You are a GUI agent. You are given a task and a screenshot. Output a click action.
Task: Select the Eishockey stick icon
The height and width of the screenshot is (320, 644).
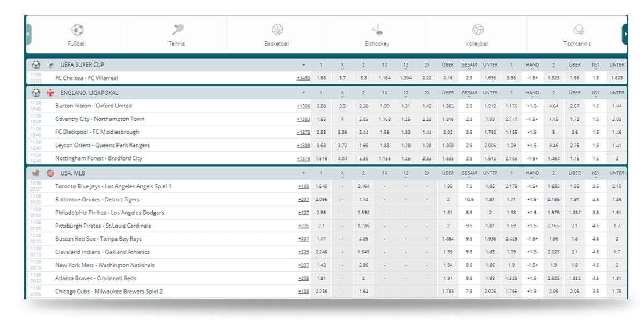click(x=377, y=30)
